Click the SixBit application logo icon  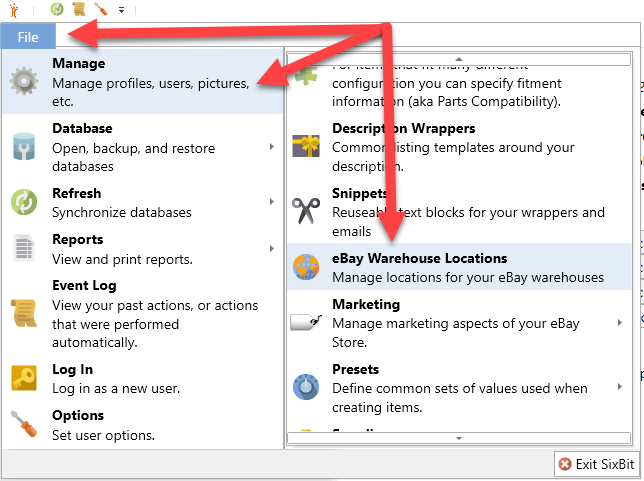pyautogui.click(x=13, y=10)
